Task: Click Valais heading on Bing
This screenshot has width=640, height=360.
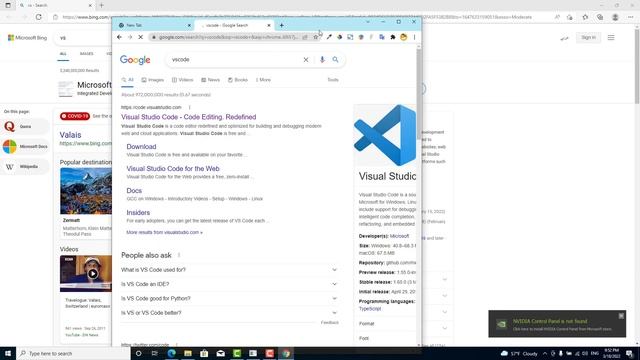Action: click(x=70, y=135)
